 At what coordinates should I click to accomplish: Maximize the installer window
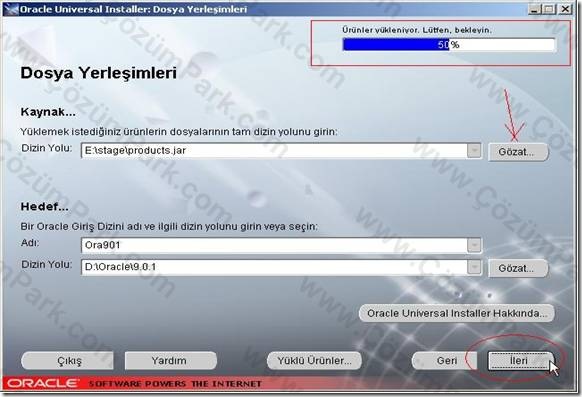(550, 9)
